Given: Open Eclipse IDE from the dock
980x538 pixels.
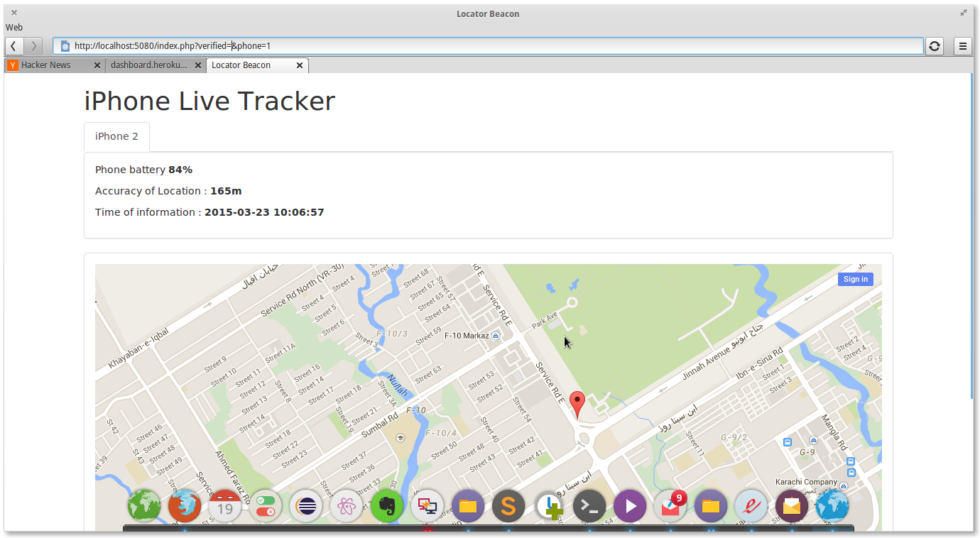Looking at the screenshot, I should [x=306, y=506].
